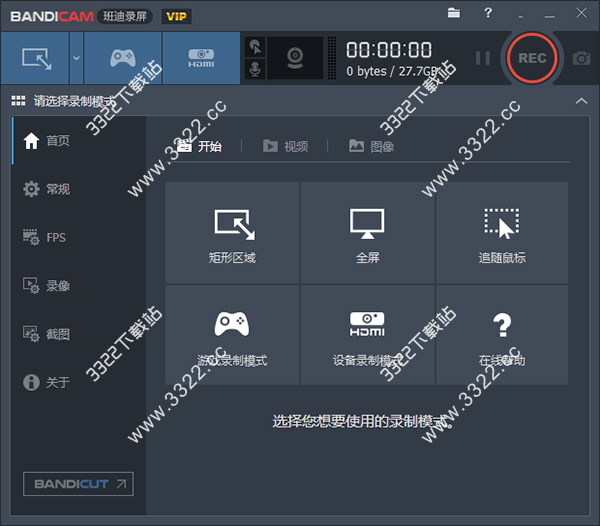The height and width of the screenshot is (526, 600).
Task: Click the 请选择录制模式 header label
Action: [74, 101]
